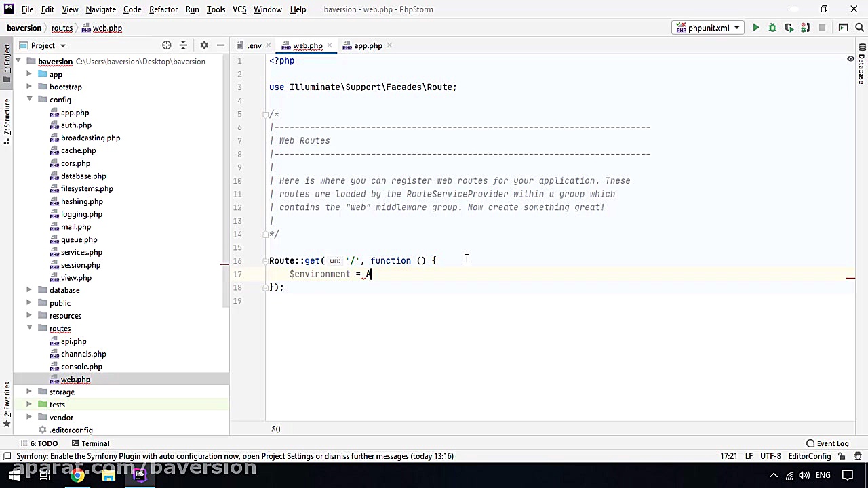The image size is (868, 488).
Task: Open phpunit.xml run configuration dropdown
Action: tap(707, 28)
